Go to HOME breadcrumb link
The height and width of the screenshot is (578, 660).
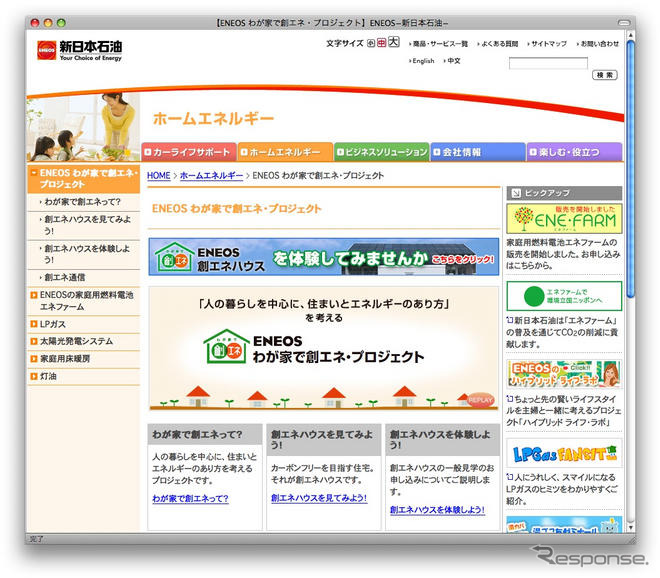coord(159,176)
